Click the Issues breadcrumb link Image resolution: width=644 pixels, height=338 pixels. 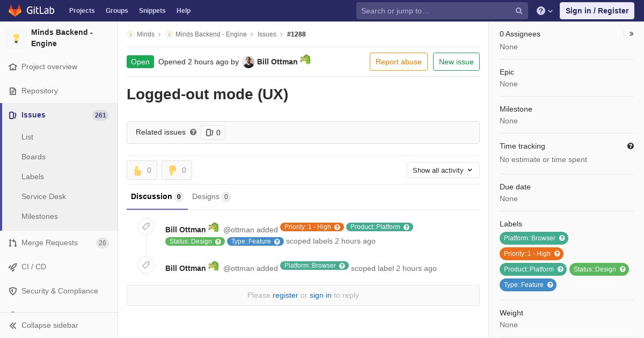tap(267, 34)
